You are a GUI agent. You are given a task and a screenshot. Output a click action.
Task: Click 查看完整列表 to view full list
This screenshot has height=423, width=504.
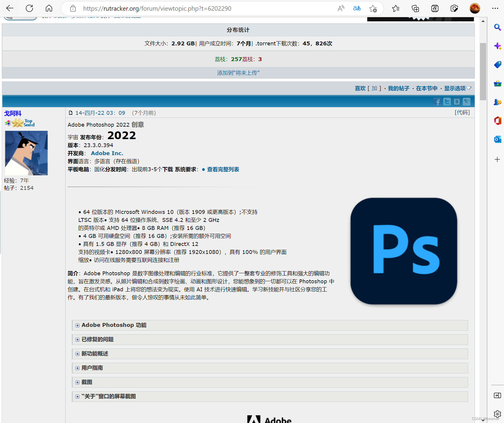tap(222, 169)
